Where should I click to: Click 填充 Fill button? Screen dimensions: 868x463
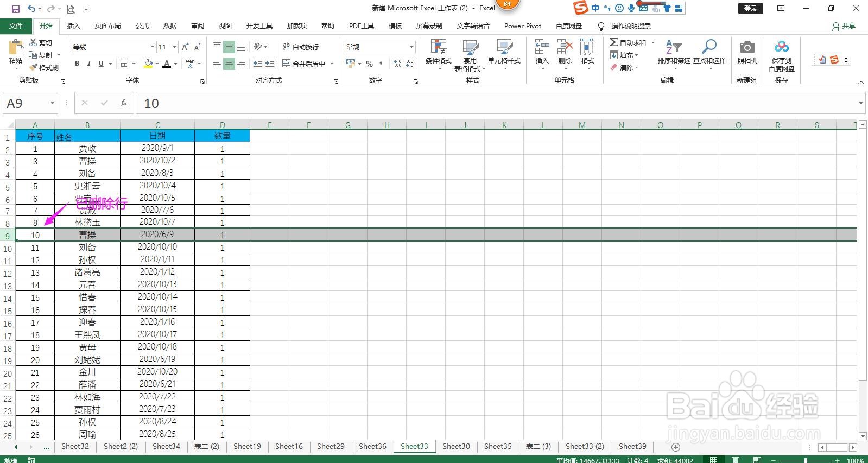coord(624,55)
